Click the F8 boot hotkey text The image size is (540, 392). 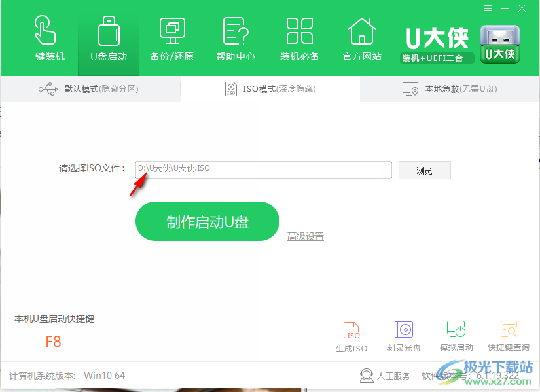point(54,342)
